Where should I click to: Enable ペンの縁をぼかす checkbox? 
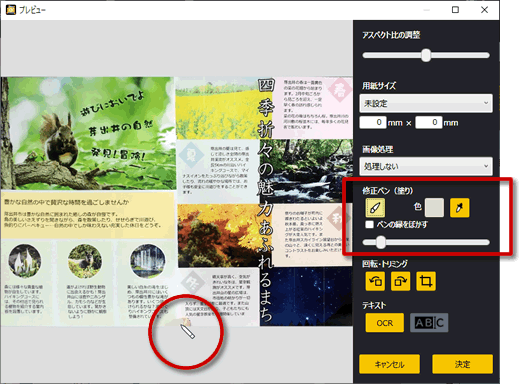pyautogui.click(x=369, y=224)
